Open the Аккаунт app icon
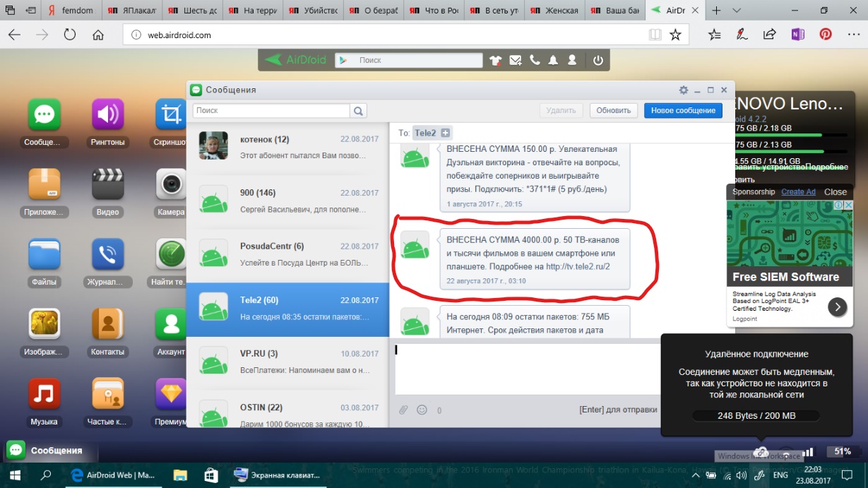Image resolution: width=868 pixels, height=488 pixels. click(172, 323)
